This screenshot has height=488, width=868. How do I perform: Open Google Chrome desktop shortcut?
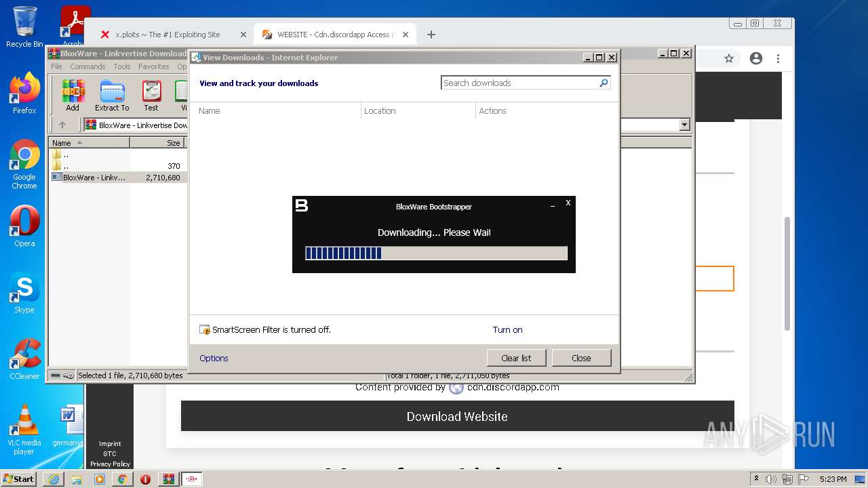click(24, 164)
